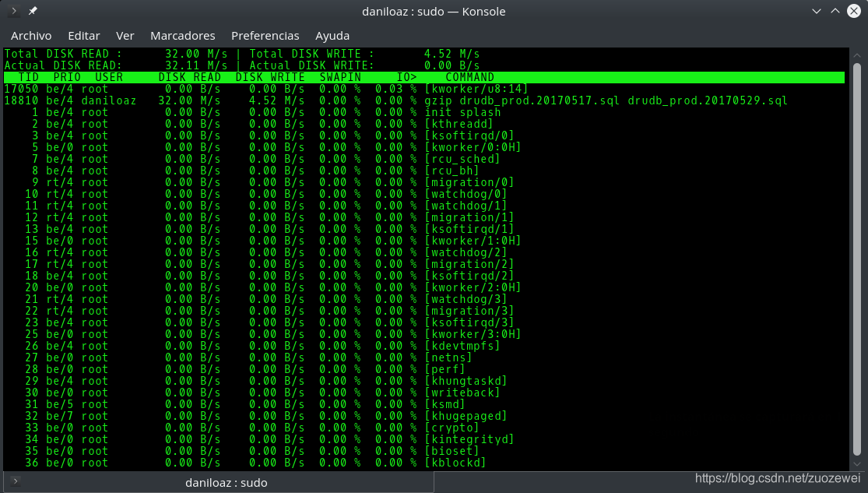868x493 pixels.
Task: Click the [rcu_sched] process
Action: [x=462, y=159]
